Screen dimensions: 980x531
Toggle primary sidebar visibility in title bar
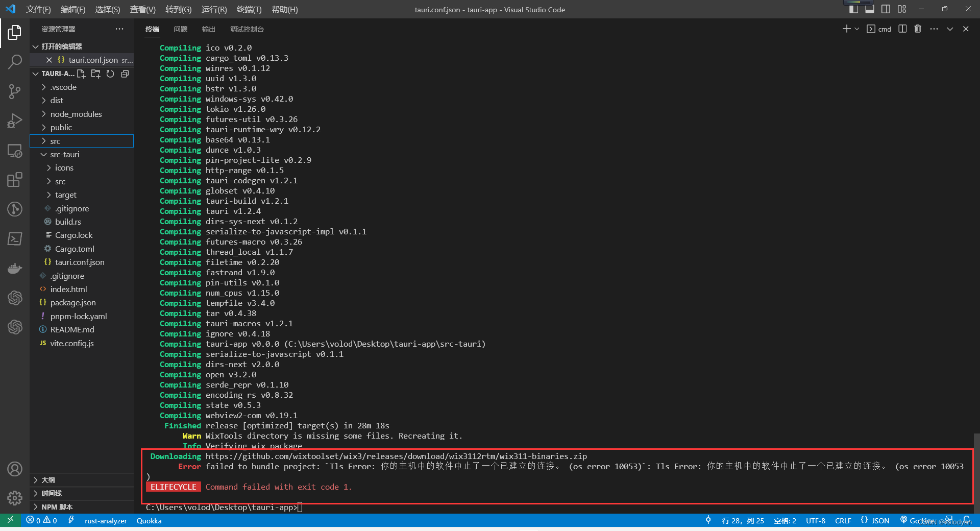click(853, 9)
